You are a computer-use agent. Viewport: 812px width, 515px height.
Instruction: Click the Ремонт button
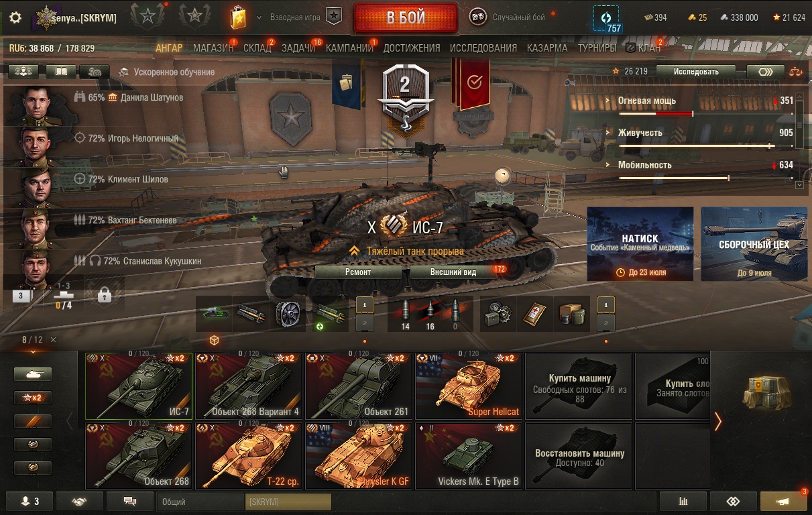358,272
